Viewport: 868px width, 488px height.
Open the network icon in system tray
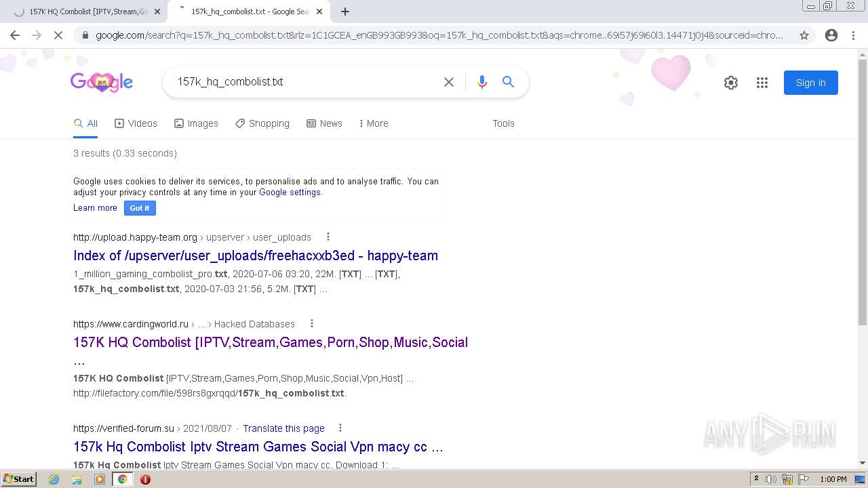(x=787, y=479)
